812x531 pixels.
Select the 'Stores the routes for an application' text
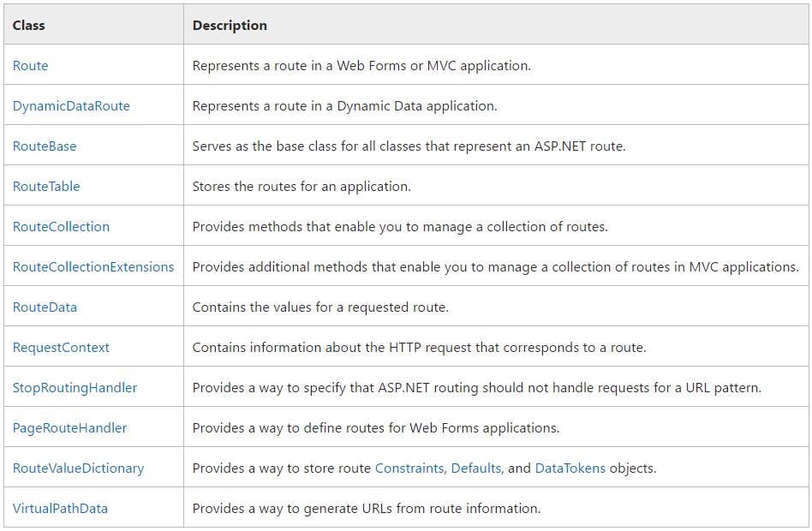pyautogui.click(x=302, y=187)
